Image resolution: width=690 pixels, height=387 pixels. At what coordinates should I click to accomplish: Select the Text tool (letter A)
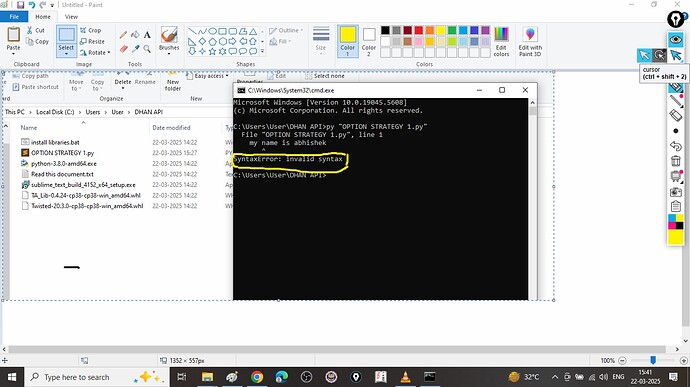[x=147, y=35]
